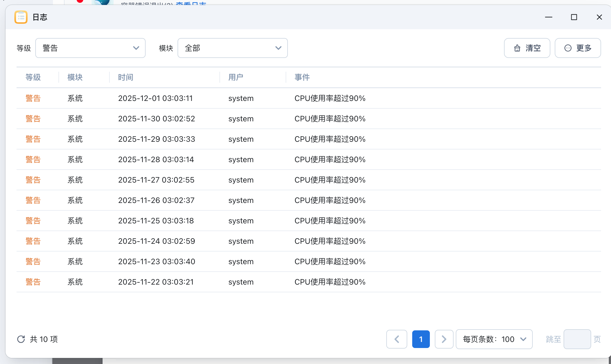The width and height of the screenshot is (611, 364).
Task: Click the circle icon inside 更多 button
Action: [x=568, y=48]
